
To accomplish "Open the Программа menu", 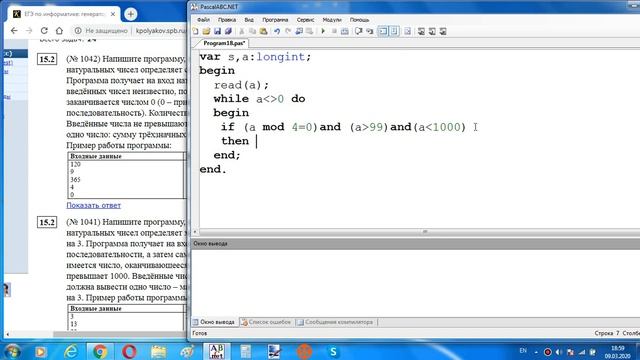I will pyautogui.click(x=275, y=20).
